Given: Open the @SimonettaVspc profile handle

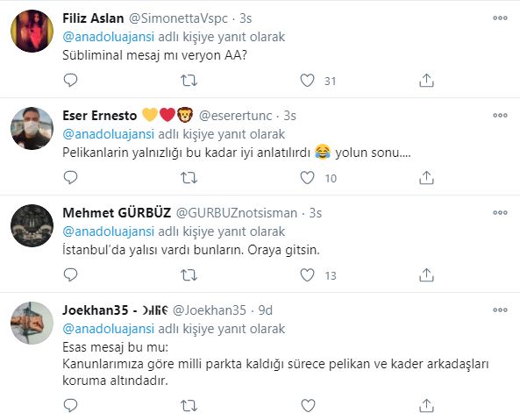Looking at the screenshot, I should [x=178, y=18].
